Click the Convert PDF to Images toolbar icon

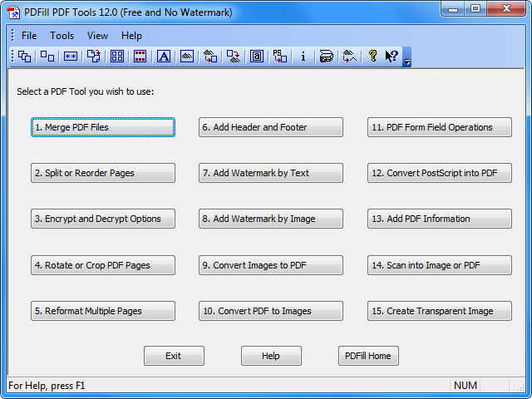coord(234,57)
